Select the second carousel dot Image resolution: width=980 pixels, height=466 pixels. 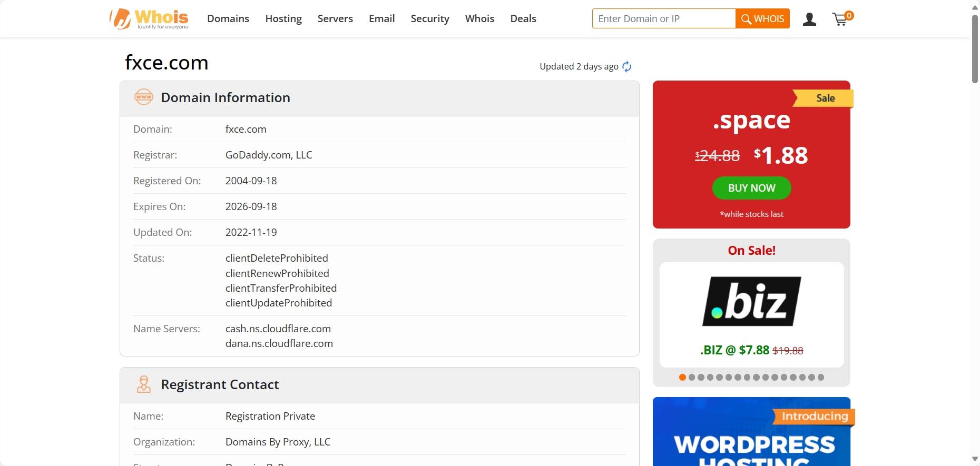coord(692,377)
